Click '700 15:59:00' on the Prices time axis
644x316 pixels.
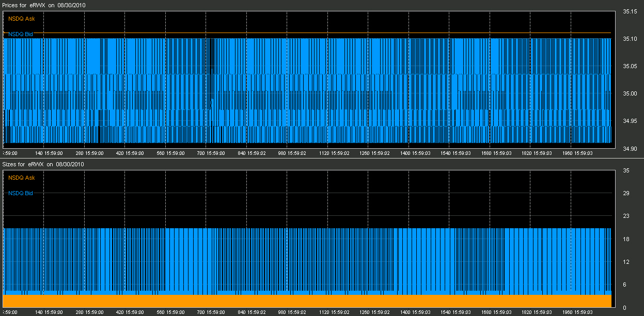(x=211, y=153)
